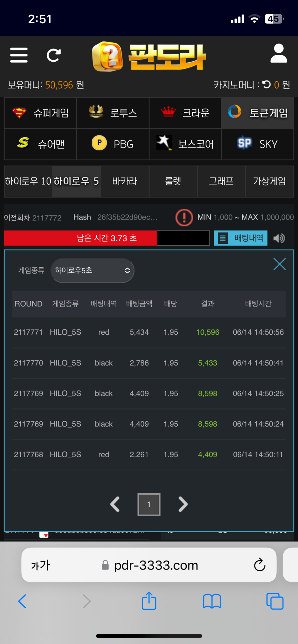Tap the remaining time progress bar
Viewport: 298px width, 644px height.
(107, 238)
